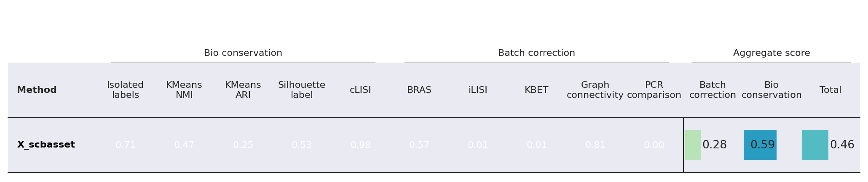Click the Total column header

(x=830, y=90)
